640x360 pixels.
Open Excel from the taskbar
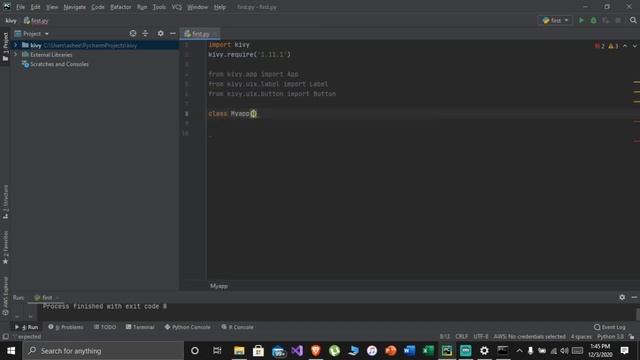tap(428, 351)
